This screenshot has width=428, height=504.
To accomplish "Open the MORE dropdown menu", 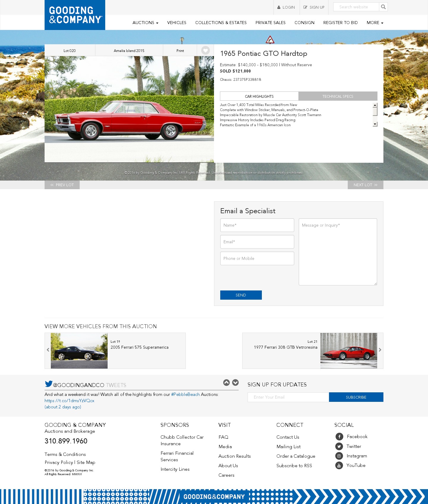I will pos(375,23).
